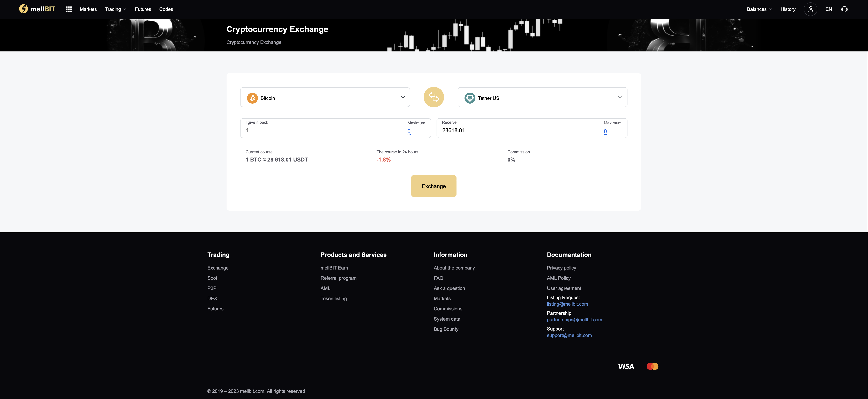This screenshot has width=868, height=399.
Task: Expand the Bitcoin currency dropdown
Action: [x=402, y=97]
